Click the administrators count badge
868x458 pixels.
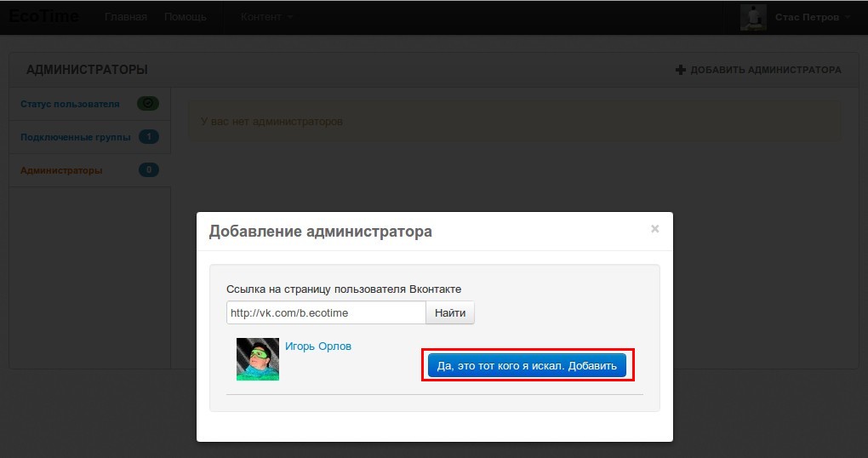[x=148, y=170]
